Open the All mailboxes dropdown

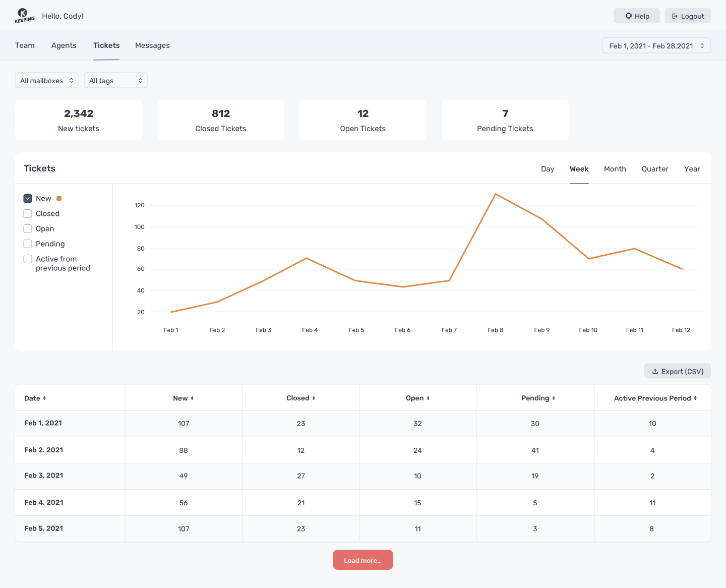pyautogui.click(x=46, y=81)
